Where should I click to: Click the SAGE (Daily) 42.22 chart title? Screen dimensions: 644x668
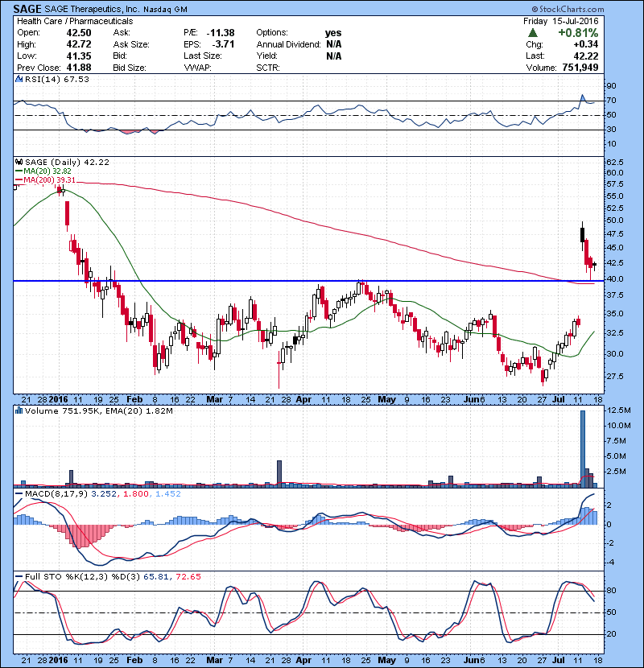(67, 163)
